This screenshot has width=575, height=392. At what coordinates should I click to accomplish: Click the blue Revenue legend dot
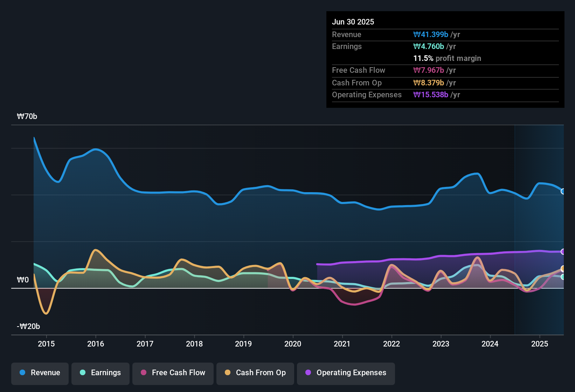pos(22,373)
